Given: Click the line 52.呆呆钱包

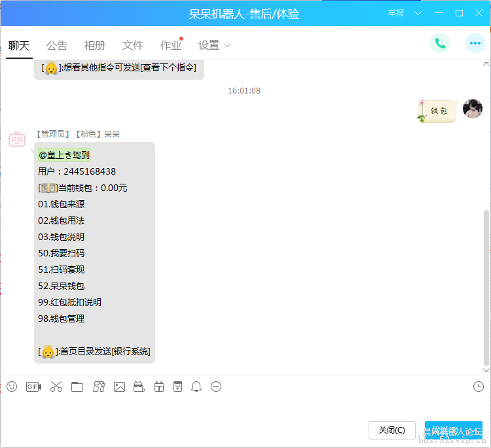Looking at the screenshot, I should tap(61, 286).
